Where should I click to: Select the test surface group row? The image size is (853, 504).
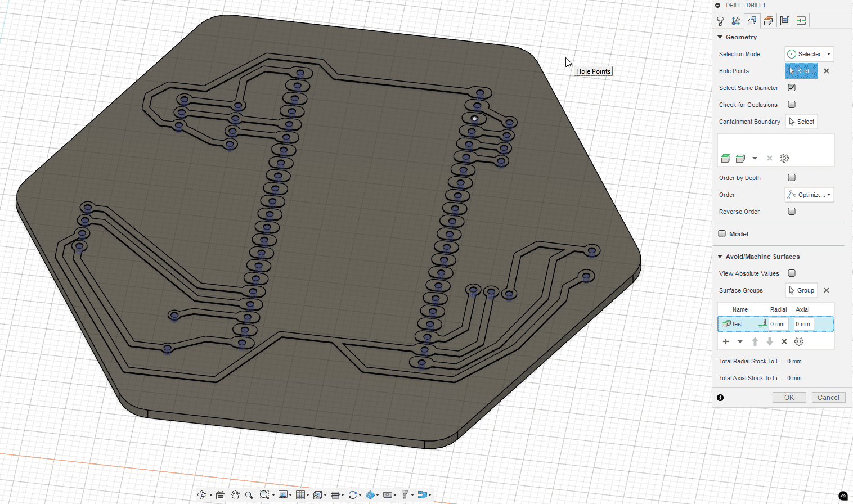(775, 324)
